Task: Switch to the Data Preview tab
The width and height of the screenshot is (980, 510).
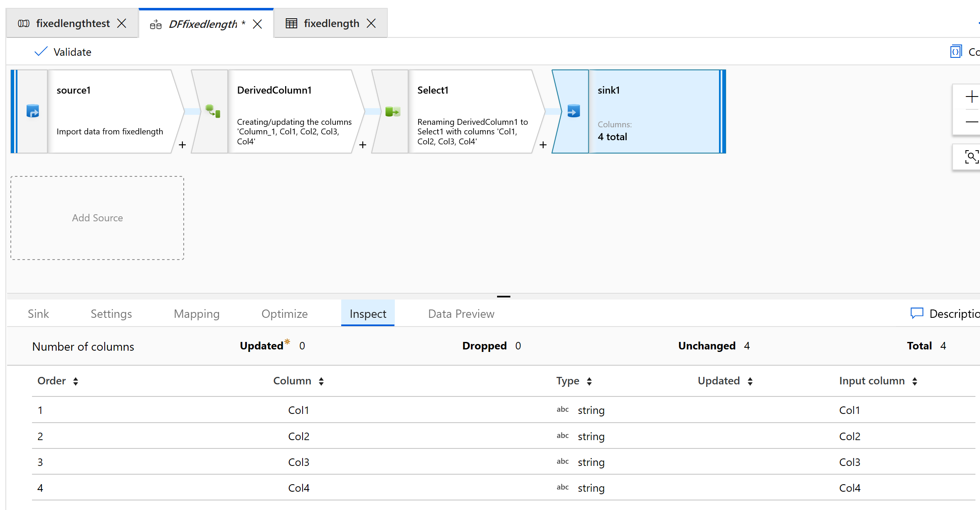Action: [461, 314]
